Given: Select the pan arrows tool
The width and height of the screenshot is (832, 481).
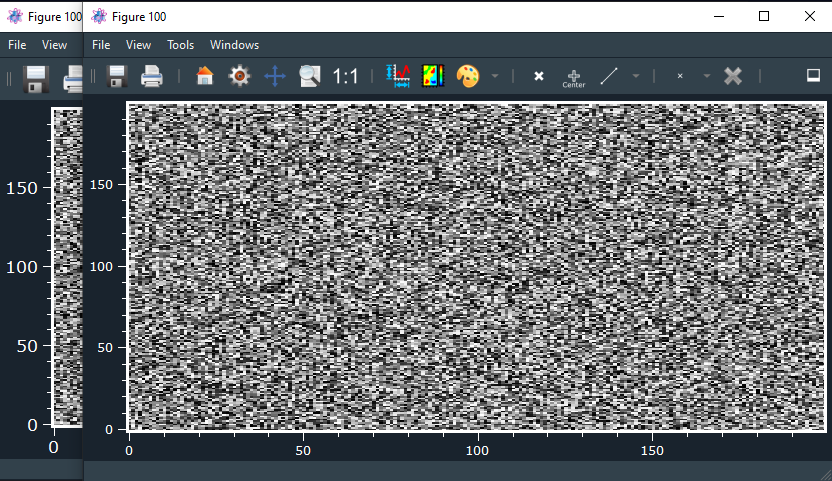Looking at the screenshot, I should 275,76.
